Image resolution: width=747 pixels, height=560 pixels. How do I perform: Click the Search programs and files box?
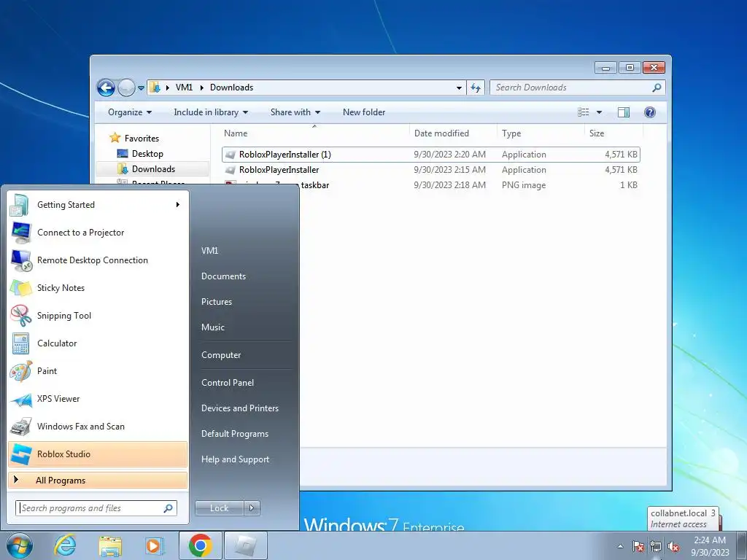(x=96, y=508)
